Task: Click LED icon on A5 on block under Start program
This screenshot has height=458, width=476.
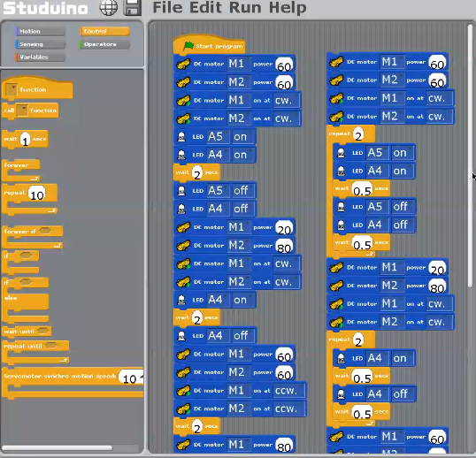Action: coord(181,137)
